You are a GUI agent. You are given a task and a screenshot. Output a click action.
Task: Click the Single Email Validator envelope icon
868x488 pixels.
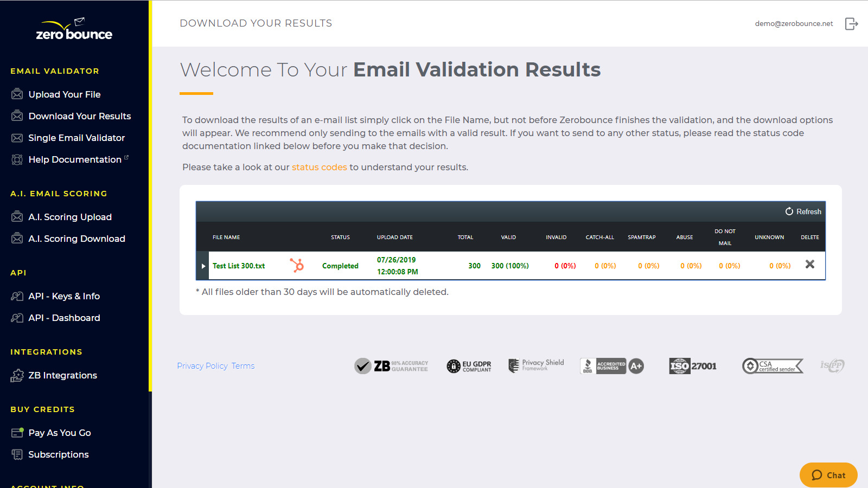click(17, 138)
